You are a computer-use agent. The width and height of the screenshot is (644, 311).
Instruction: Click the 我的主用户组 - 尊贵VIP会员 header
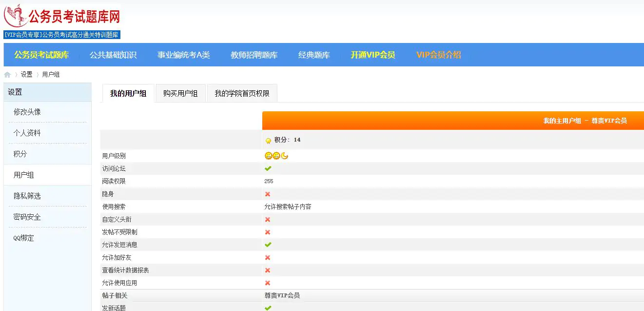(585, 121)
